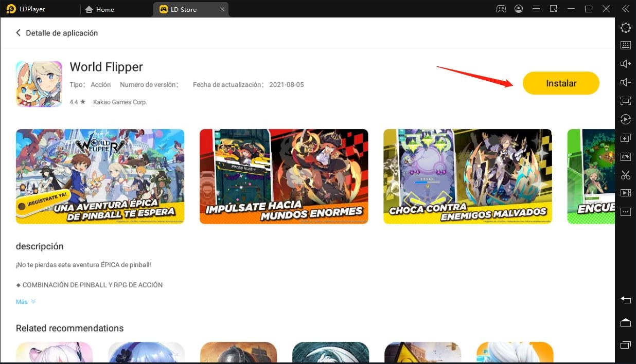636x364 pixels.
Task: Decrease volume from sidebar
Action: click(626, 82)
